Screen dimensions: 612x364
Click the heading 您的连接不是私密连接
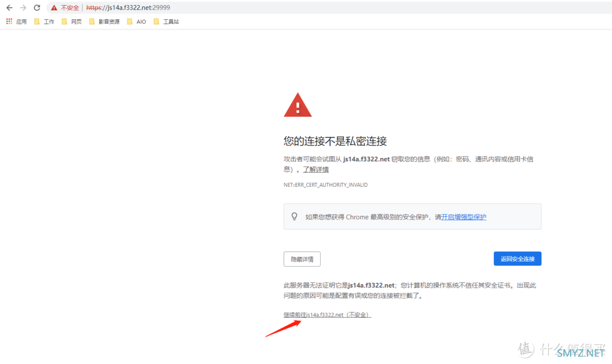click(x=335, y=141)
